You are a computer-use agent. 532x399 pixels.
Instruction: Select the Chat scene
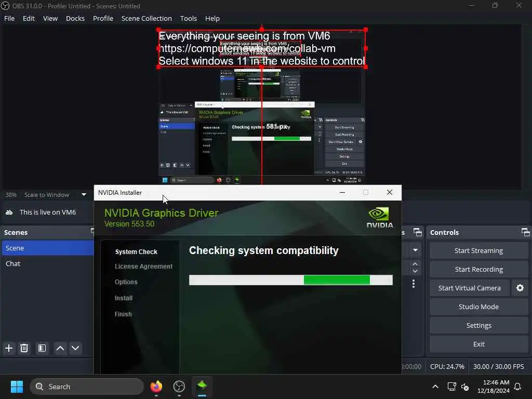click(47, 263)
